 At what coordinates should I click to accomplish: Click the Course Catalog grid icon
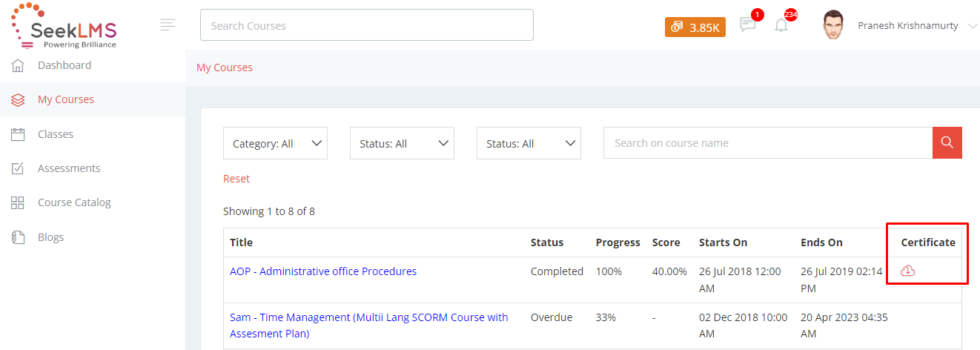(x=19, y=202)
